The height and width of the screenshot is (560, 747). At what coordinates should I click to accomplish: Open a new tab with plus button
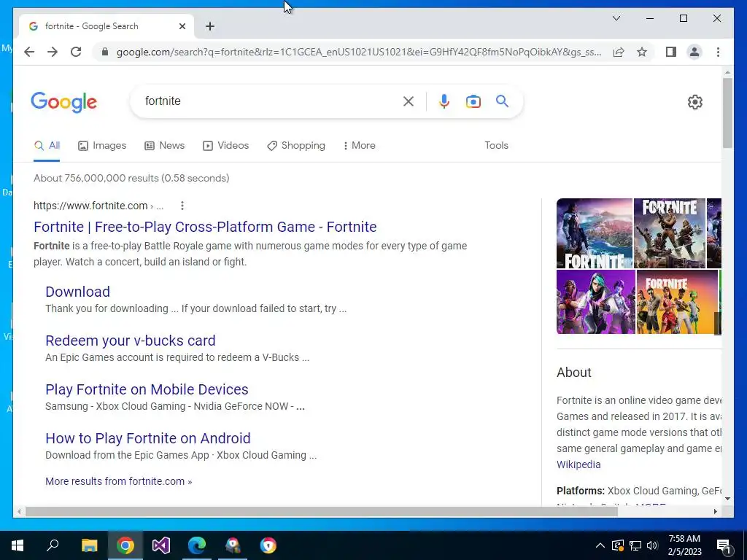point(210,26)
